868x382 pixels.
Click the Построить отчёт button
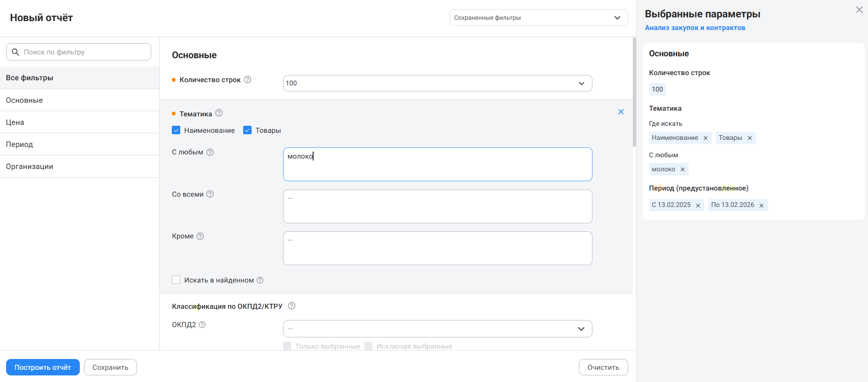point(43,367)
